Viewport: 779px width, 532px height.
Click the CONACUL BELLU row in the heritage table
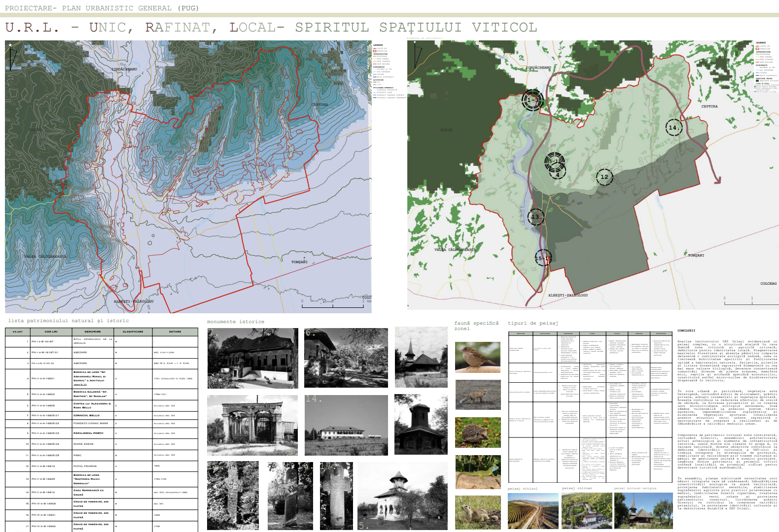coord(102,415)
